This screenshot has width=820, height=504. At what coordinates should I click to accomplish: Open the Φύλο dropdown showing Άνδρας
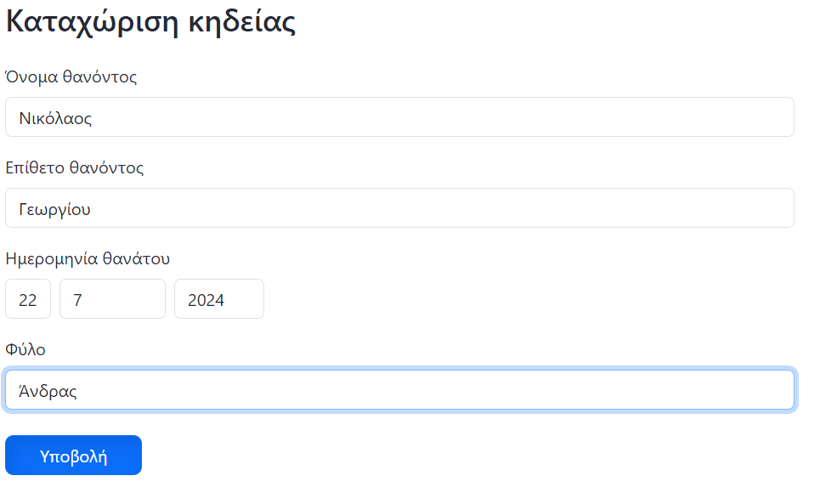point(399,390)
